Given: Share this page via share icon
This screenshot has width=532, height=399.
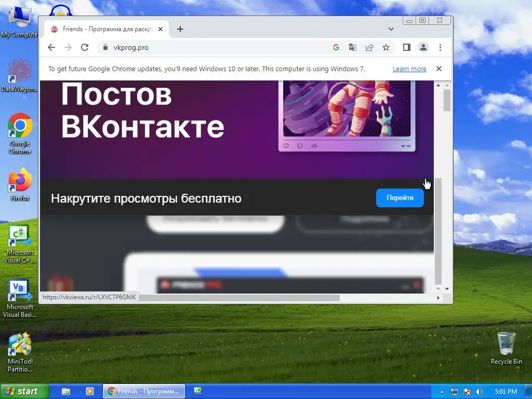Looking at the screenshot, I should tap(369, 47).
